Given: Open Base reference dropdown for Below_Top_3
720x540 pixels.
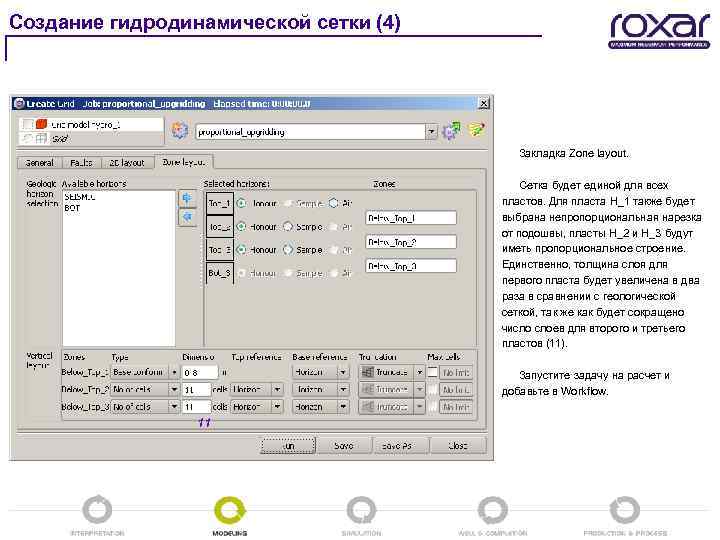Looking at the screenshot, I should coord(343,407).
